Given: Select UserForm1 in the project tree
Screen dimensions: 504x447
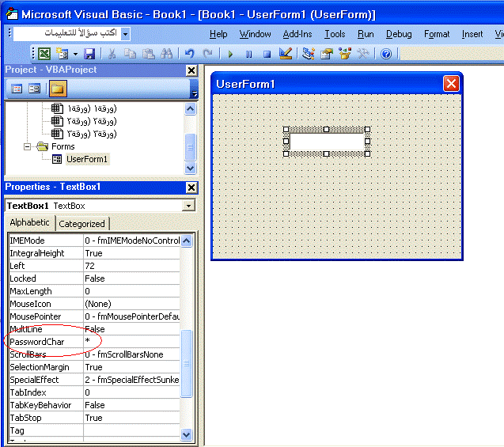Looking at the screenshot, I should tap(87, 159).
